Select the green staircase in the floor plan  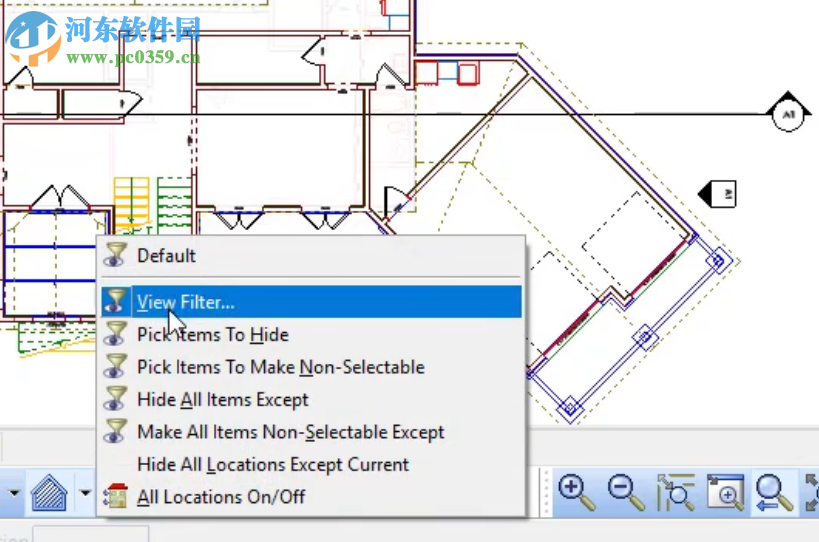point(174,205)
